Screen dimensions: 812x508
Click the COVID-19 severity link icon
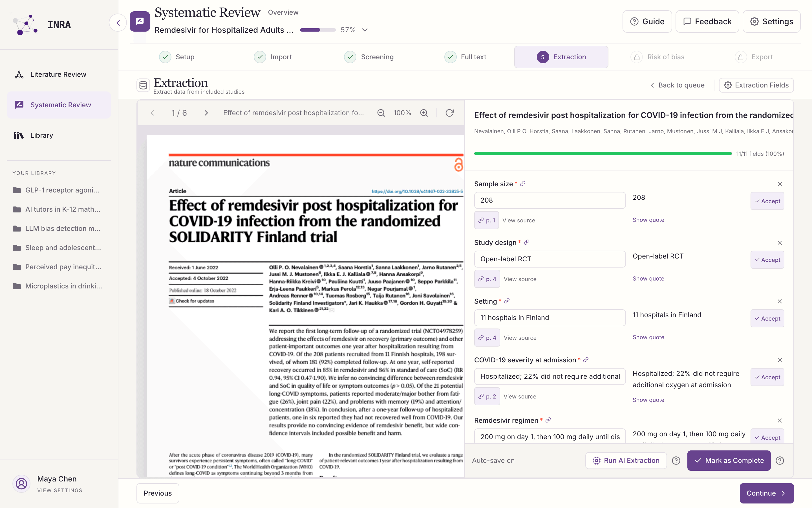point(586,360)
